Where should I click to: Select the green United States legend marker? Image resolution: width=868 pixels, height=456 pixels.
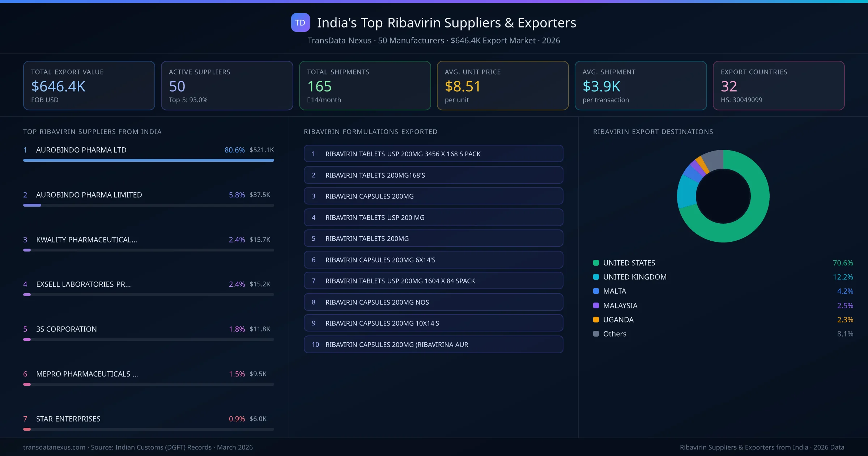point(595,263)
